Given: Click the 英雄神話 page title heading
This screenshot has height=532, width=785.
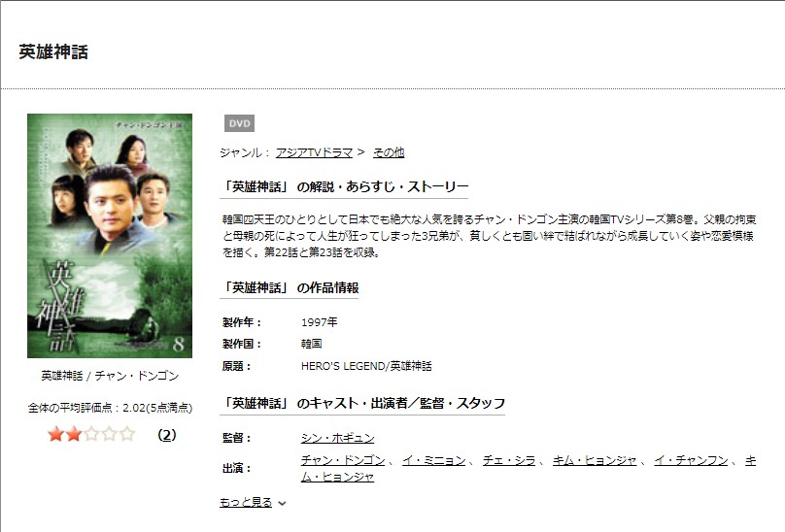Looking at the screenshot, I should [x=53, y=52].
